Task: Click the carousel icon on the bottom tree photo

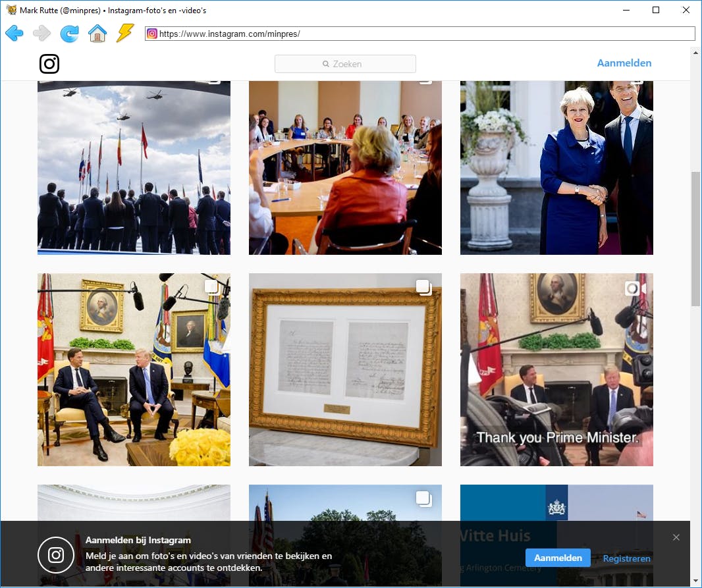Action: 424,498
